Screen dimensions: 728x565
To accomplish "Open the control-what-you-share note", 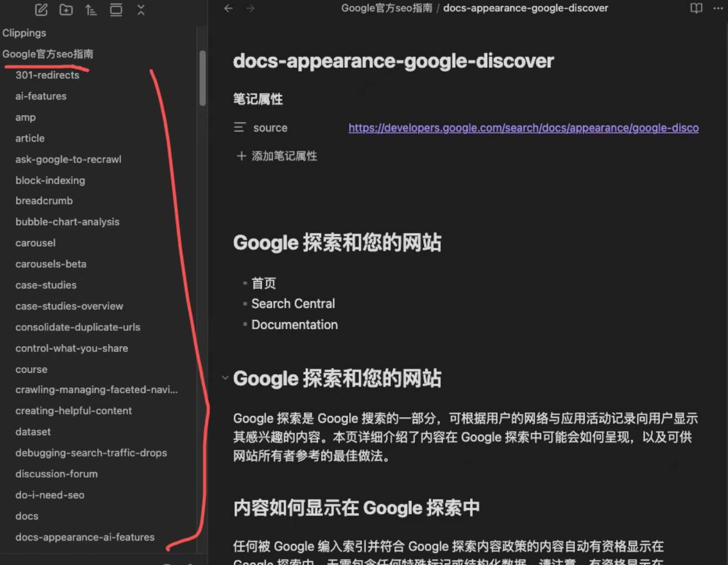I will pos(72,348).
